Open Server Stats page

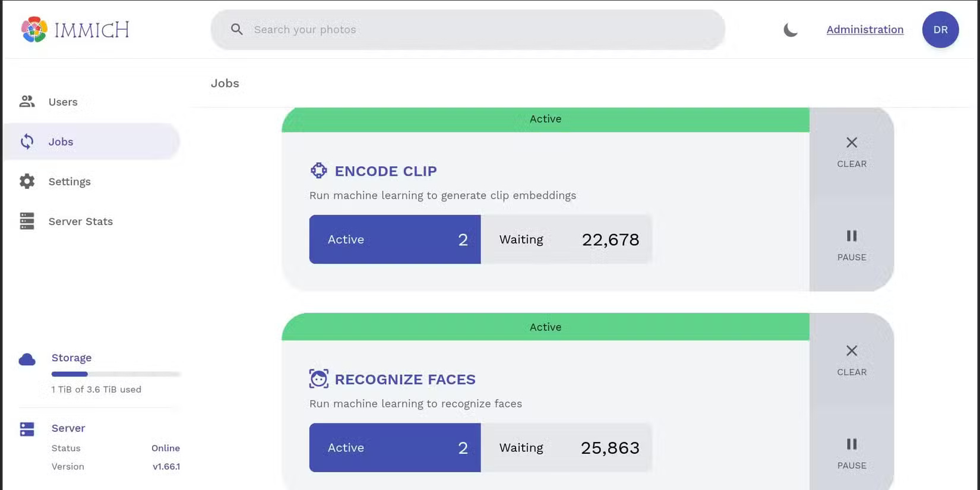coord(80,221)
